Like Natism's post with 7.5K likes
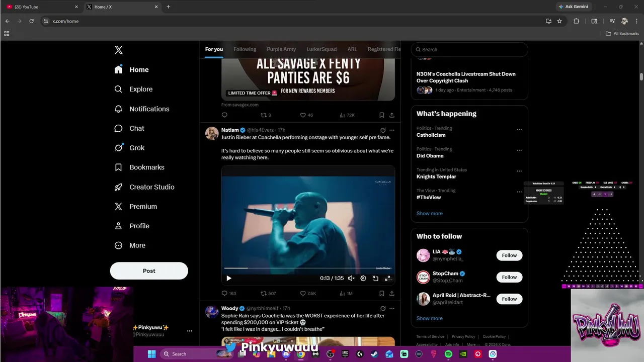 pyautogui.click(x=308, y=293)
